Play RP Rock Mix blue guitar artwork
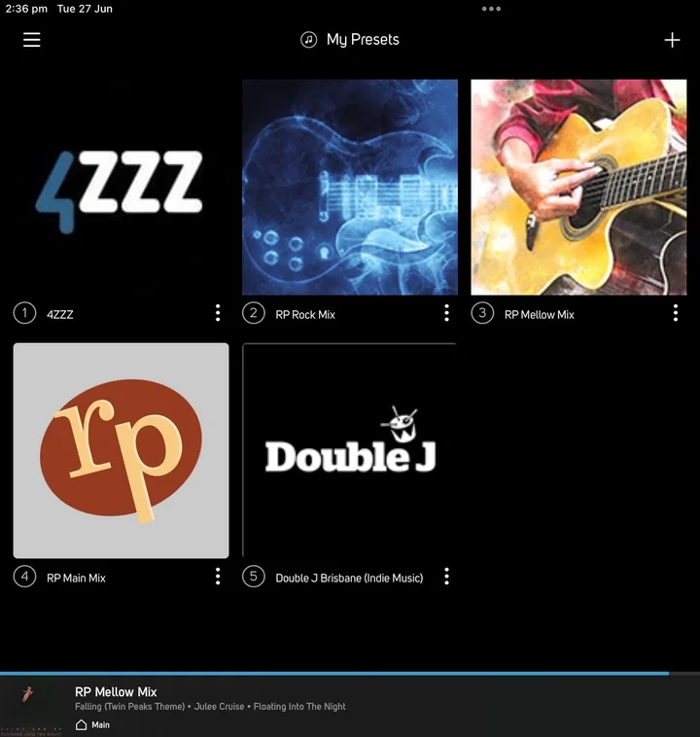700x737 pixels. [x=350, y=187]
